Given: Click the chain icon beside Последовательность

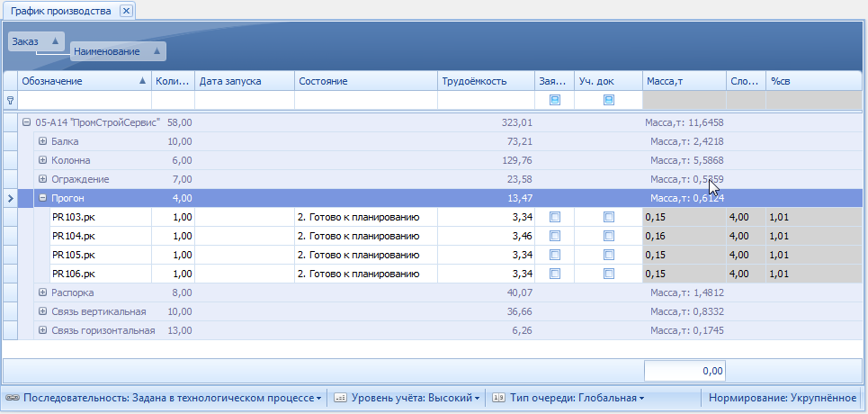Looking at the screenshot, I should (x=13, y=398).
